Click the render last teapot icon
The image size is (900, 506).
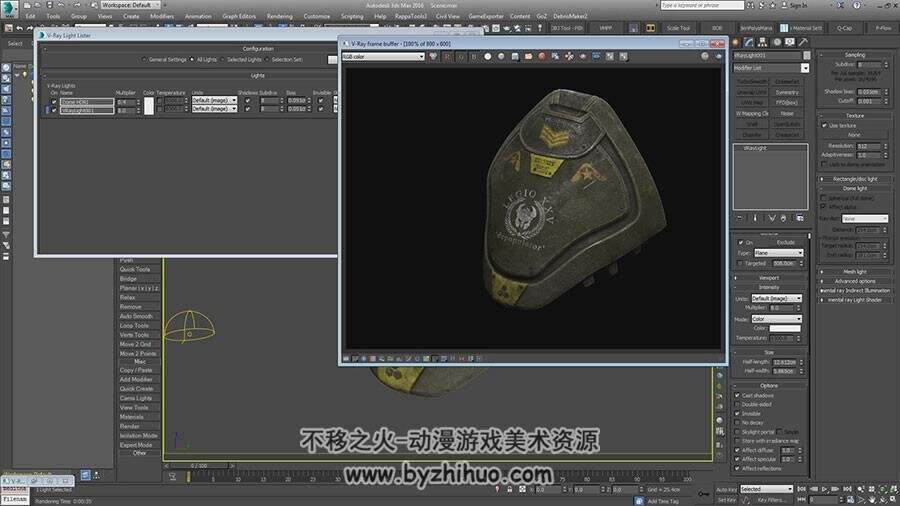click(719, 56)
